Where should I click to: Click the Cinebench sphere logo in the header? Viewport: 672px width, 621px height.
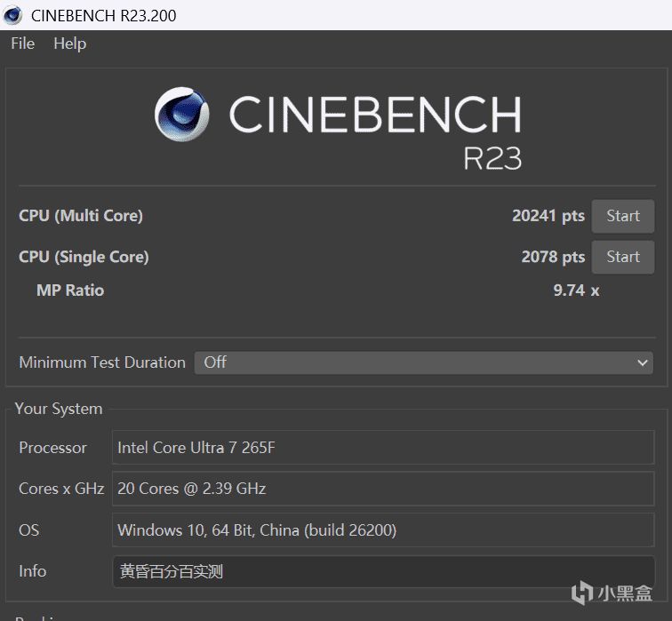pyautogui.click(x=183, y=115)
